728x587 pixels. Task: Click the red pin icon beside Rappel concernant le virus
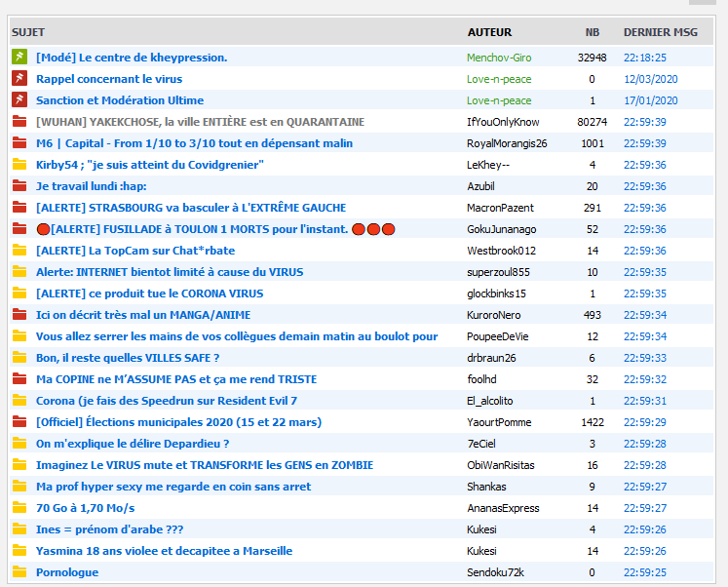[19, 79]
